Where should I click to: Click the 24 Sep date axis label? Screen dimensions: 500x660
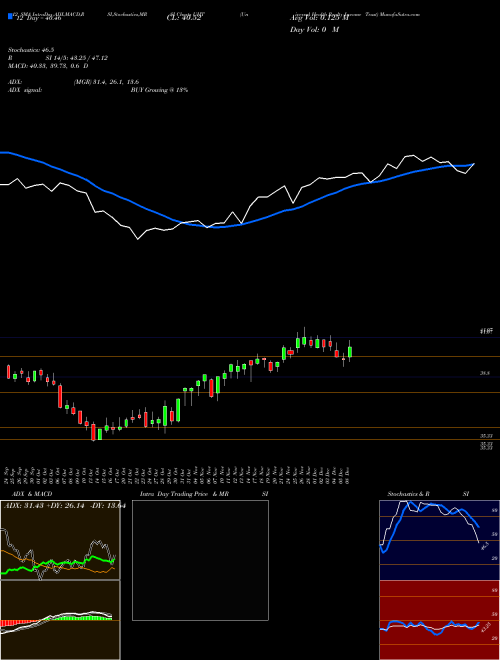(x=8, y=475)
